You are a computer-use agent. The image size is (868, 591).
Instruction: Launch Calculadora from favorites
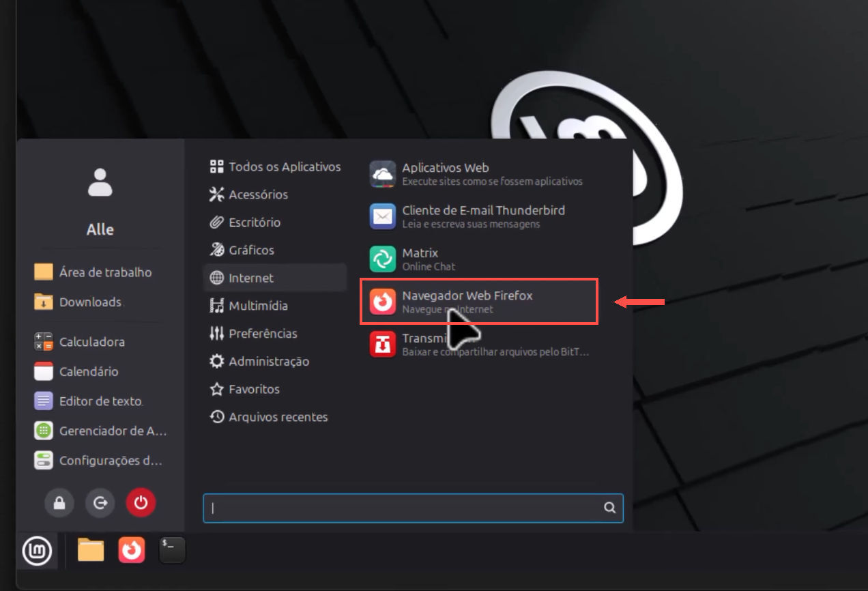point(80,342)
